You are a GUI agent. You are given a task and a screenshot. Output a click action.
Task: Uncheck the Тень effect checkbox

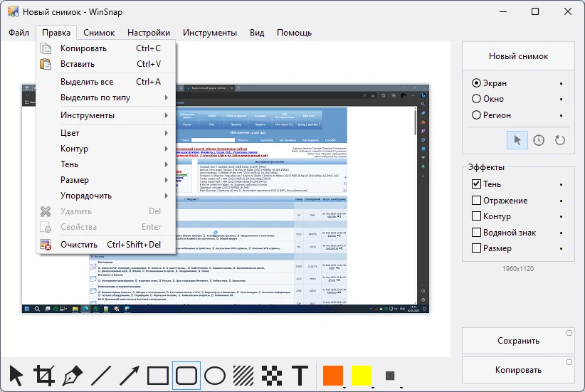click(x=476, y=184)
